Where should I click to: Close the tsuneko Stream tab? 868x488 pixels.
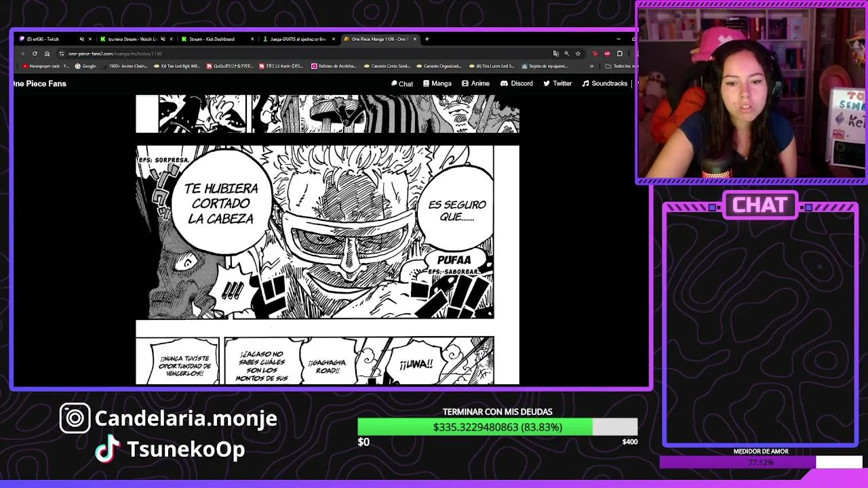[x=171, y=39]
